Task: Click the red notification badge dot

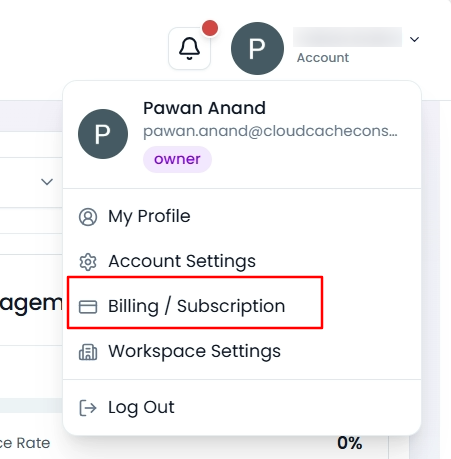Action: 210,28
